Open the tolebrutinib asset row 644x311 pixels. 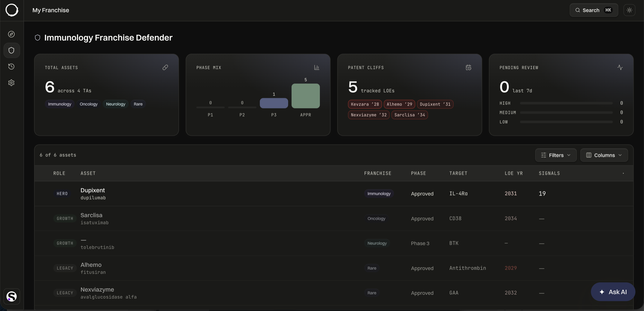point(334,243)
